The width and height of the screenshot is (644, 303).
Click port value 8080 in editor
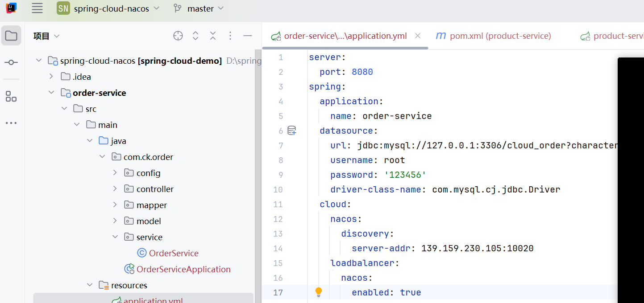(x=362, y=72)
